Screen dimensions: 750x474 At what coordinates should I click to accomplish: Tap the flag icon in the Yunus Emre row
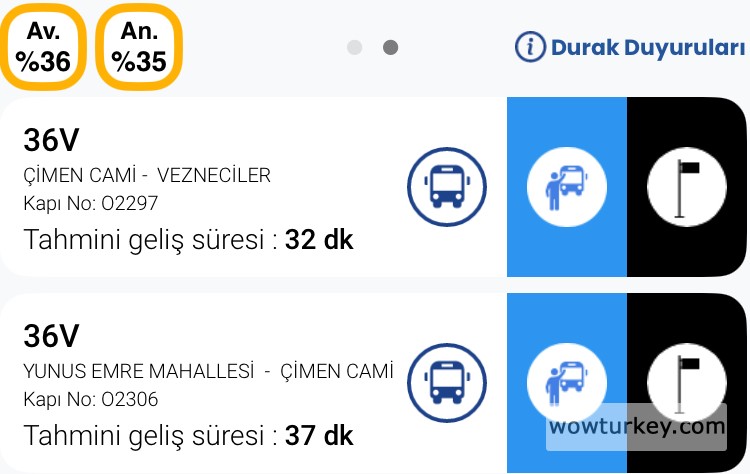point(687,380)
